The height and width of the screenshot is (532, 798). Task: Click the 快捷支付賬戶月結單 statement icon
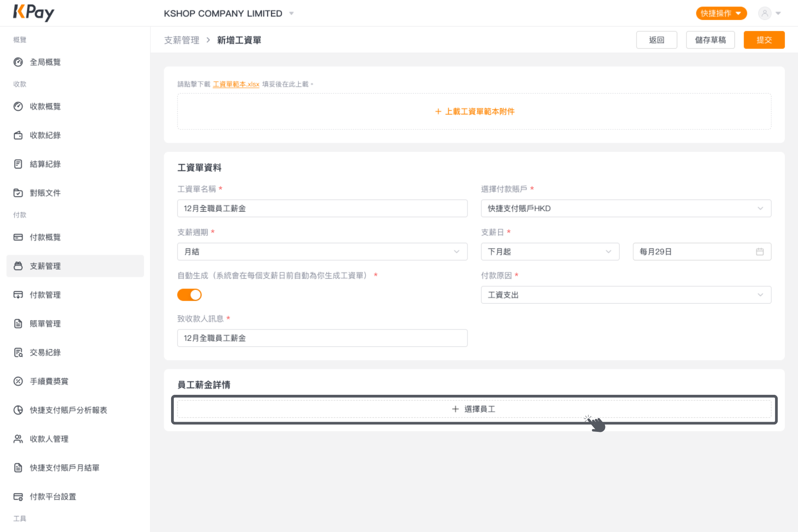(18, 468)
